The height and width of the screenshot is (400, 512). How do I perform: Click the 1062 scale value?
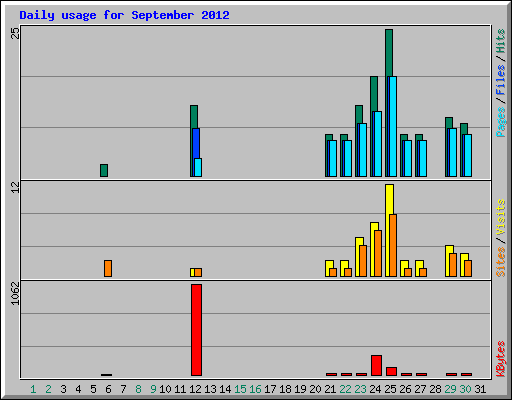15,293
